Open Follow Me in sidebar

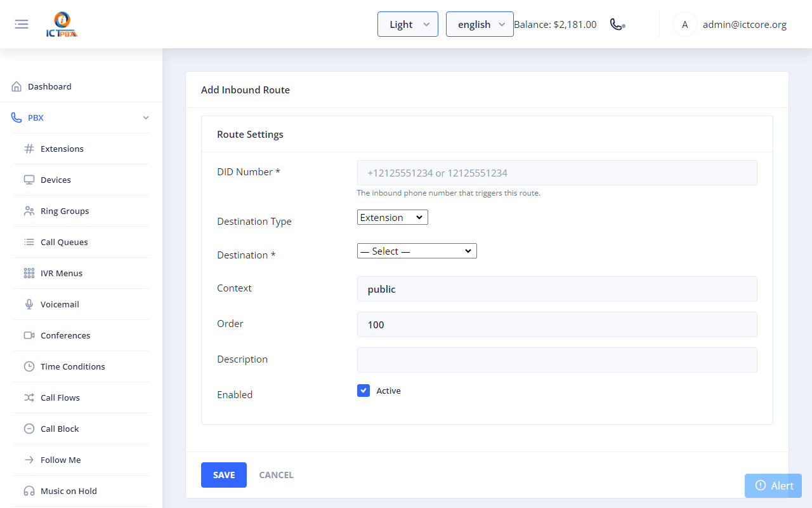81,460
